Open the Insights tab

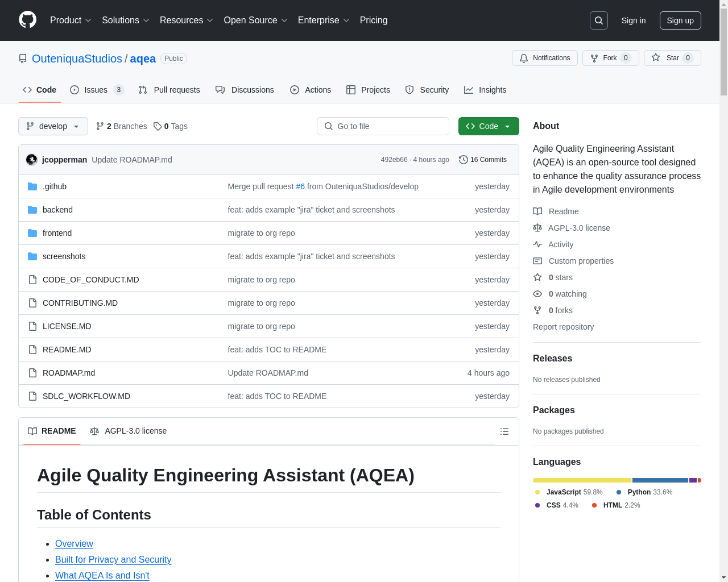[x=485, y=90]
